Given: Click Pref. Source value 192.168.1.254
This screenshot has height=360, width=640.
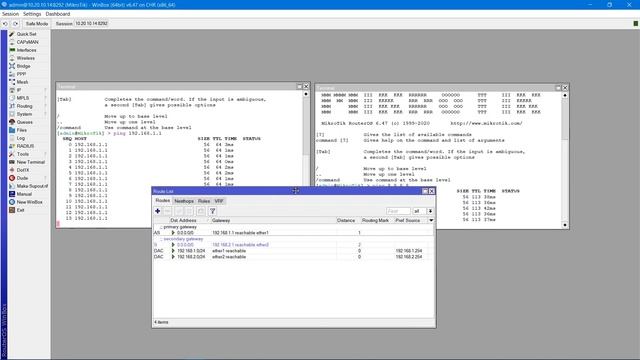Looking at the screenshot, I should [x=409, y=251].
